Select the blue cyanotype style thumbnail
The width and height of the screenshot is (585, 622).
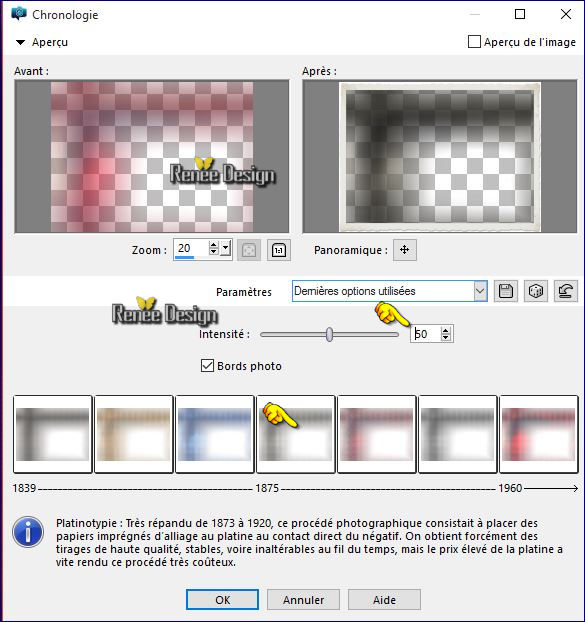(x=215, y=434)
